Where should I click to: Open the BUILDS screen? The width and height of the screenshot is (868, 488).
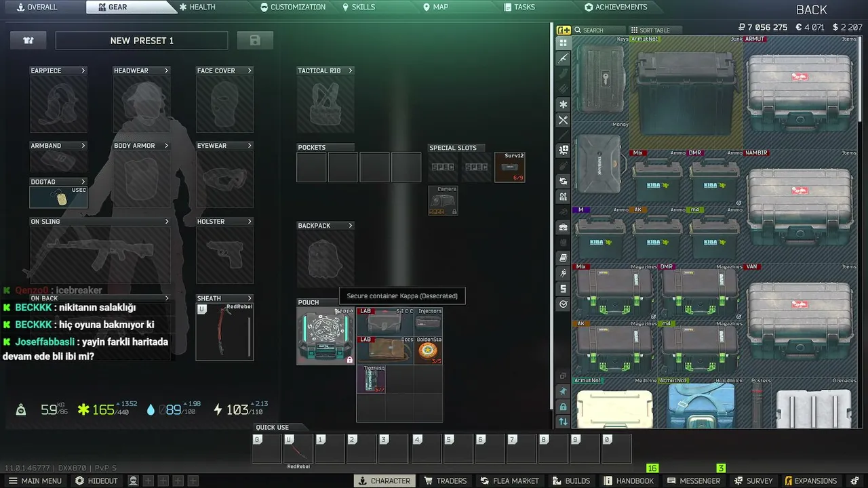[x=571, y=481]
